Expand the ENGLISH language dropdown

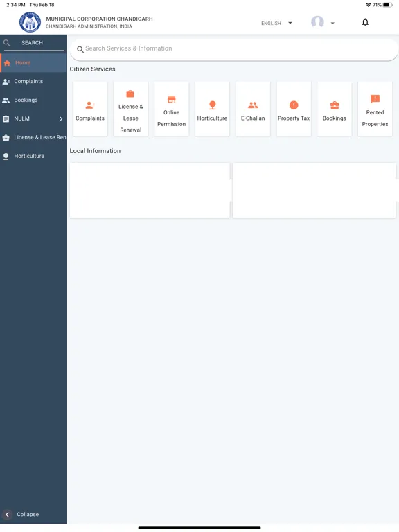(x=276, y=23)
